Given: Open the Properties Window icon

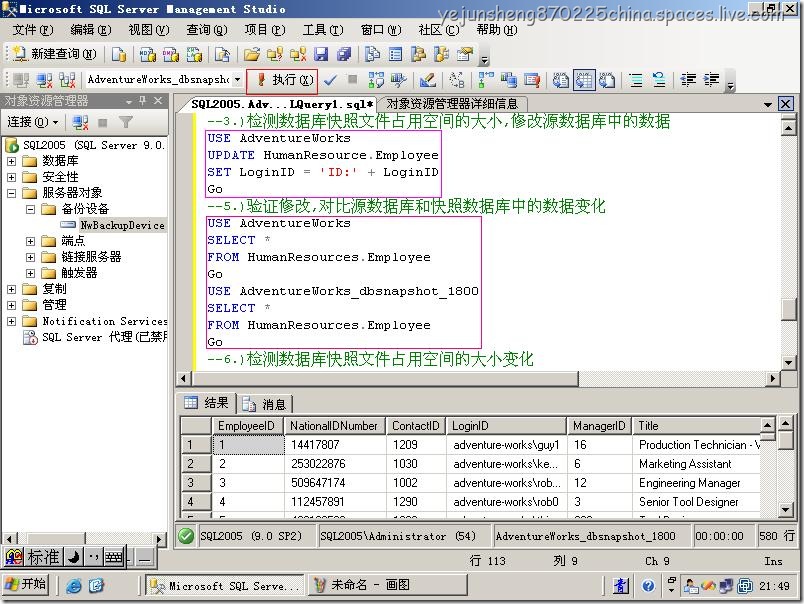Looking at the screenshot, I should point(465,54).
